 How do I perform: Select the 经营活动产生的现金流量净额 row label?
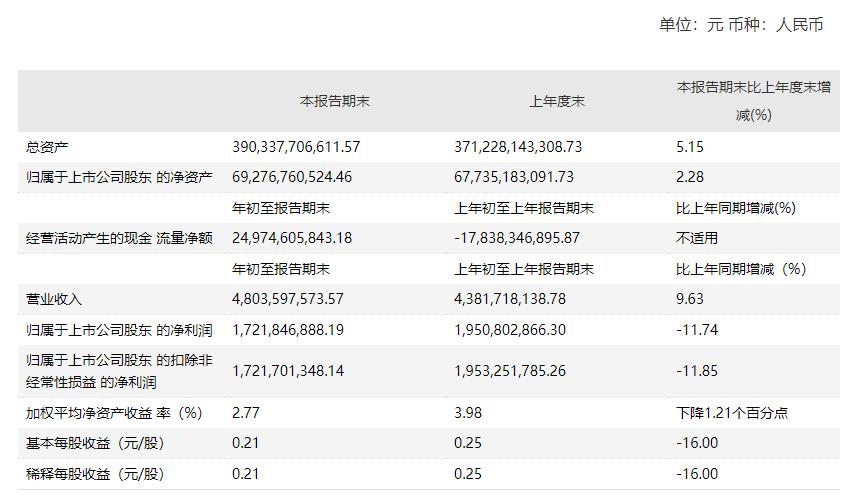(x=119, y=238)
